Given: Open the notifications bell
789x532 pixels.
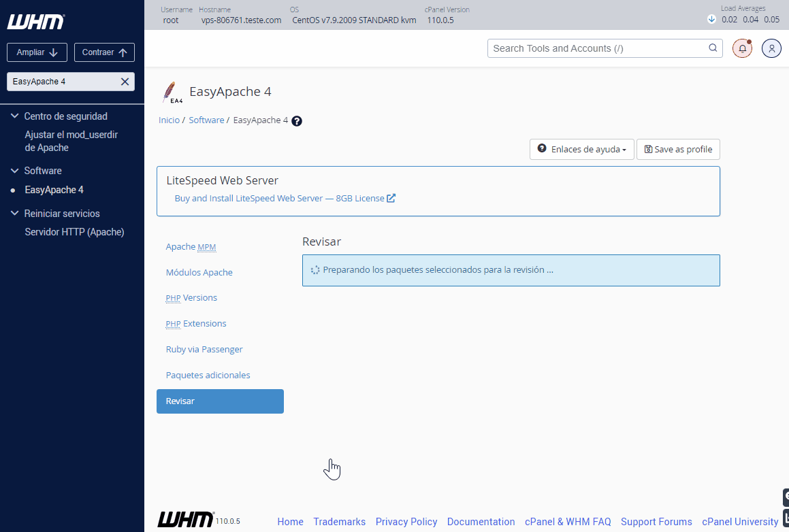Looking at the screenshot, I should point(742,48).
